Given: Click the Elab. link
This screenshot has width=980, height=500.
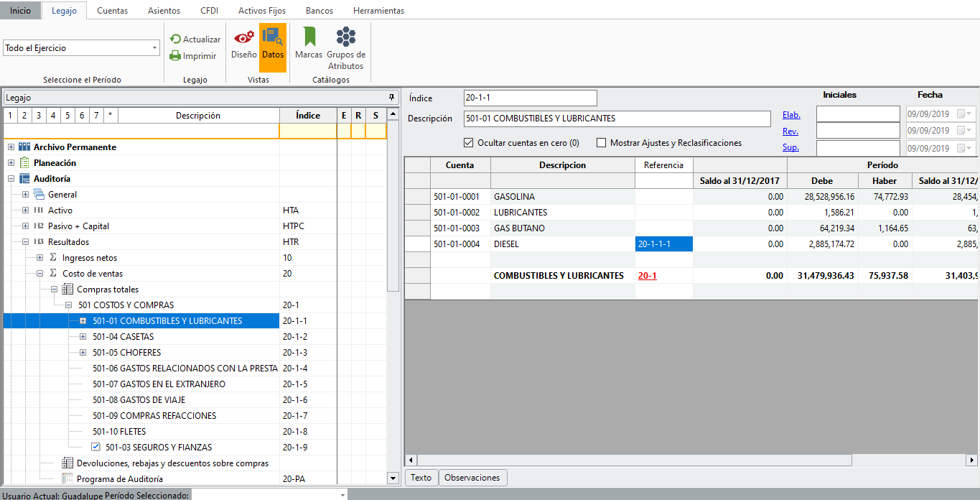Looking at the screenshot, I should (x=791, y=115).
